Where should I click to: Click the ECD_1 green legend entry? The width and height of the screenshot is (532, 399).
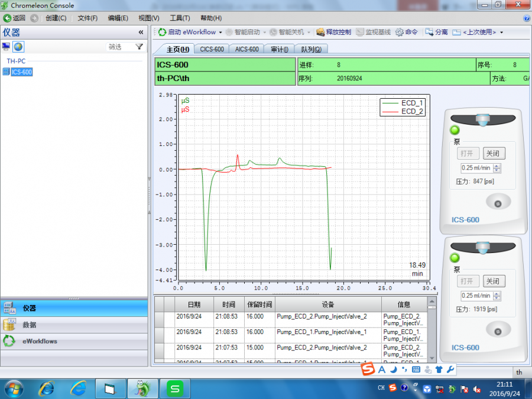coord(403,103)
